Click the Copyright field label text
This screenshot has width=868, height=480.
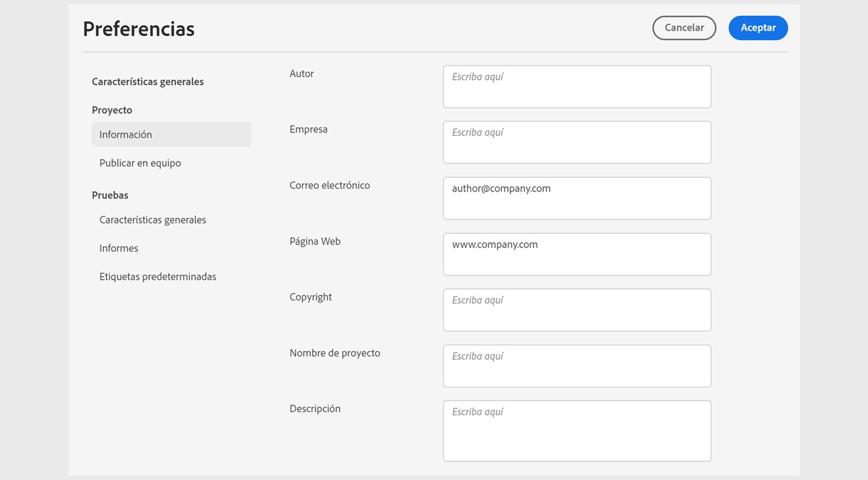pos(310,297)
